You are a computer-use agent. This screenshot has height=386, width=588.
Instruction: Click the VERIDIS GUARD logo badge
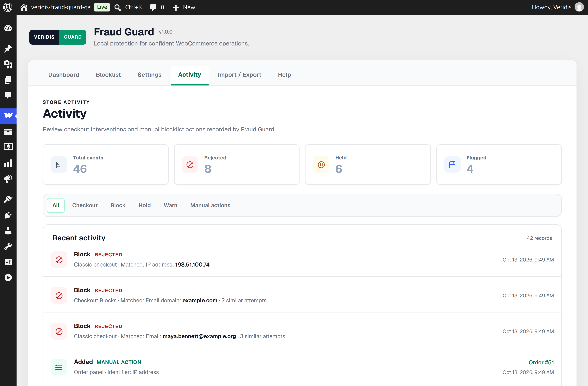point(58,37)
